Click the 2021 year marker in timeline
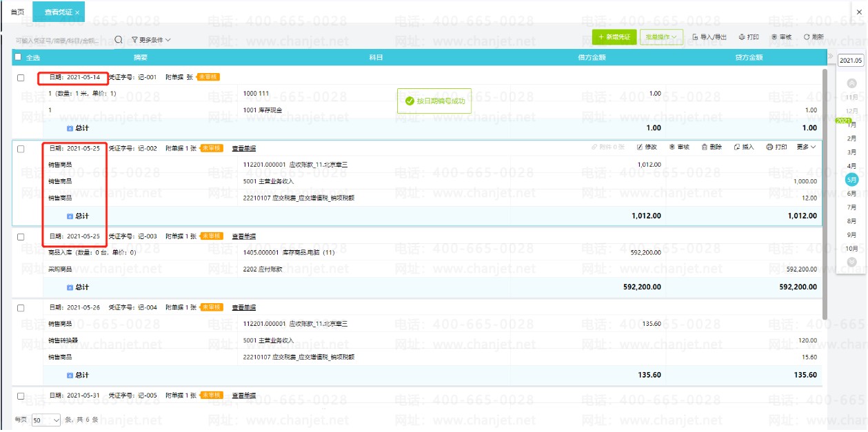This screenshot has width=868, height=432. coord(843,121)
